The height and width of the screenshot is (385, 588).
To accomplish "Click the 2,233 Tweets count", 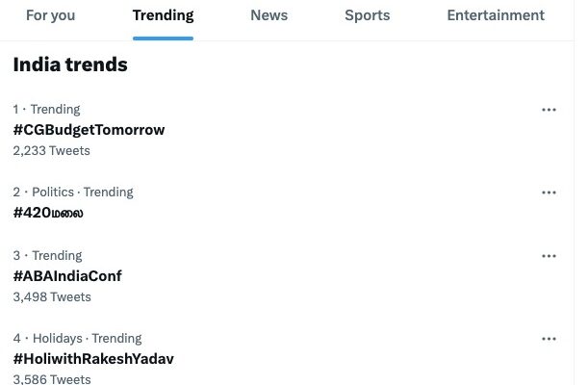I will point(51,150).
